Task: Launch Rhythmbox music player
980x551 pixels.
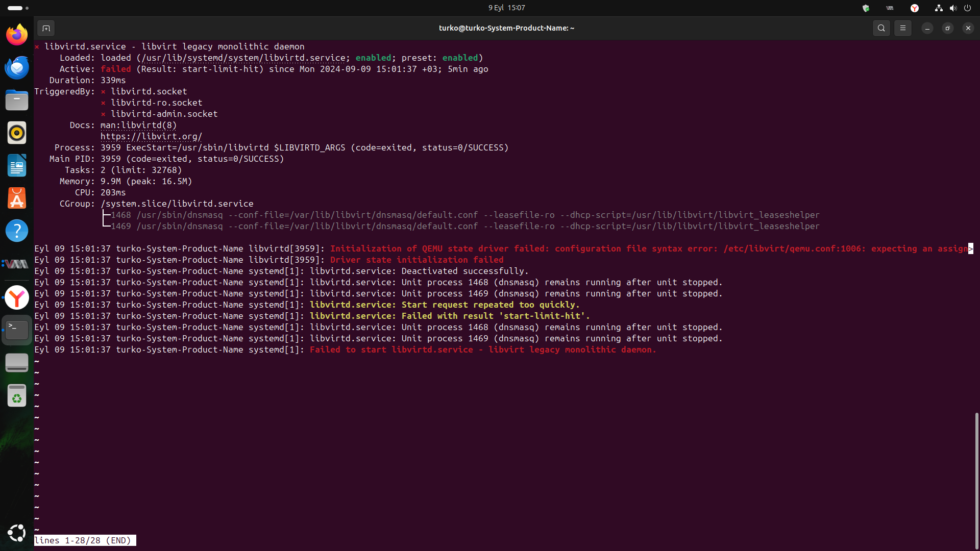Action: pyautogui.click(x=17, y=133)
